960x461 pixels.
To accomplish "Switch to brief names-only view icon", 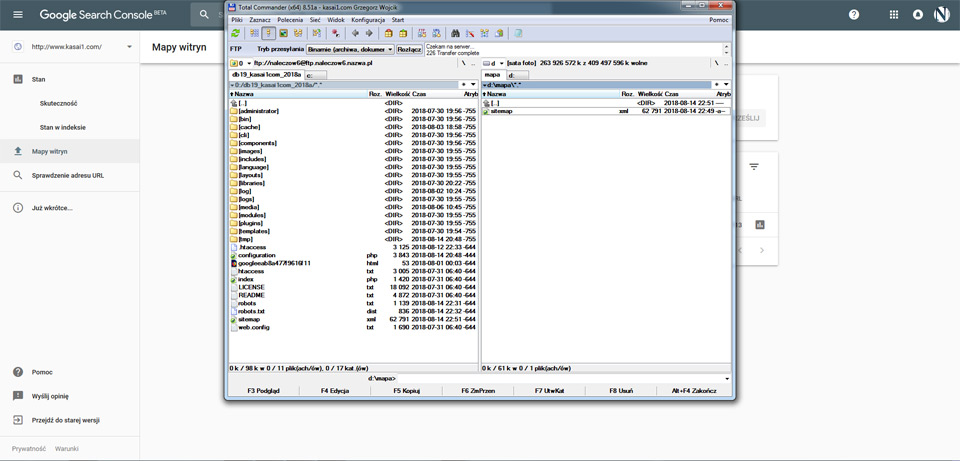I will pyautogui.click(x=254, y=33).
